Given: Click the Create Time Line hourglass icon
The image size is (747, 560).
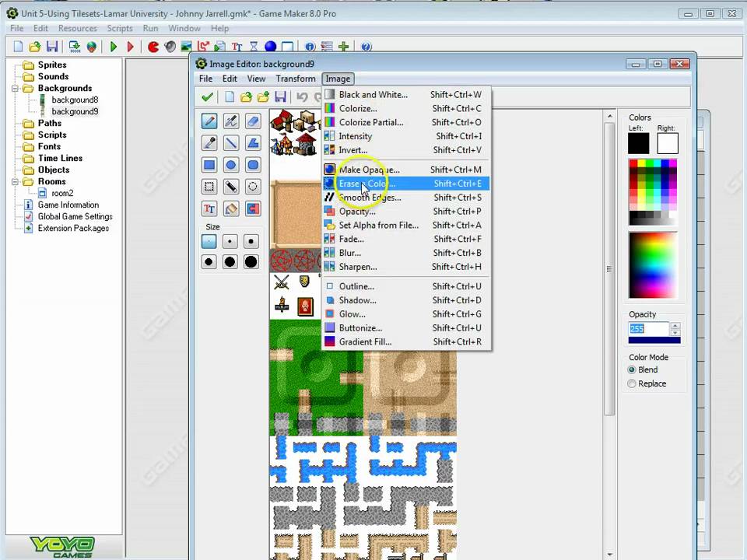Looking at the screenshot, I should point(254,47).
